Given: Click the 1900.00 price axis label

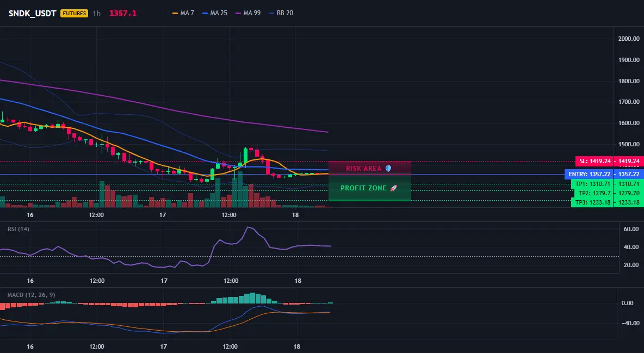Looking at the screenshot, I should pyautogui.click(x=629, y=60).
